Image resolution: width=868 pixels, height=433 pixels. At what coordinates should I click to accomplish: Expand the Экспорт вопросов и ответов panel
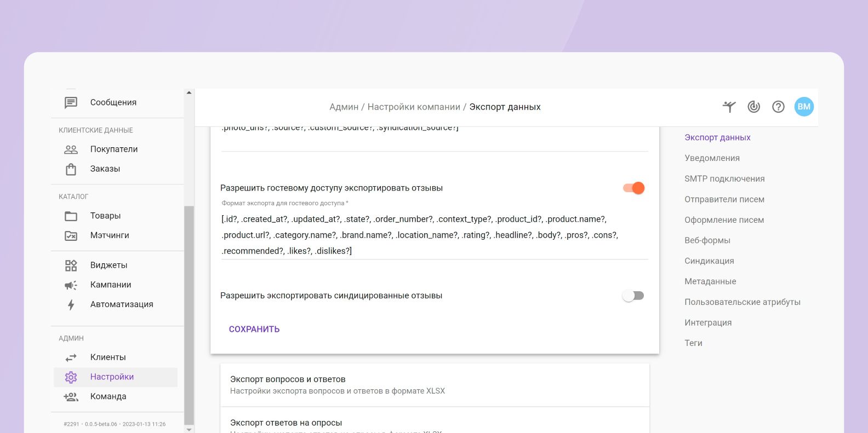click(x=435, y=385)
